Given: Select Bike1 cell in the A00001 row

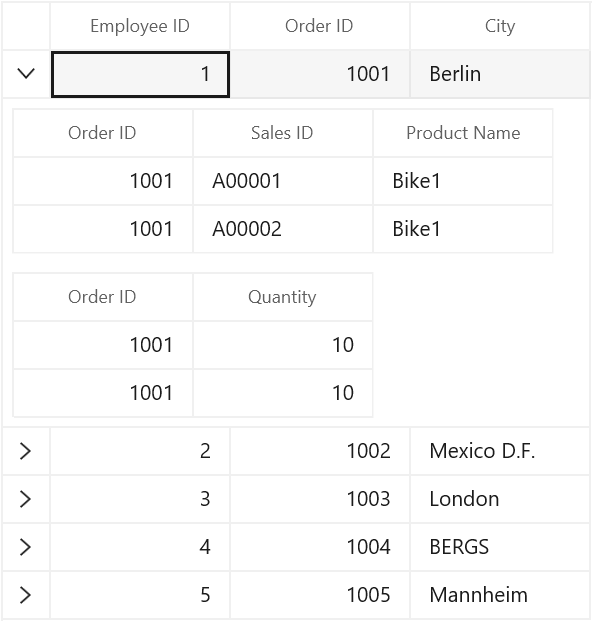Looking at the screenshot, I should [463, 181].
